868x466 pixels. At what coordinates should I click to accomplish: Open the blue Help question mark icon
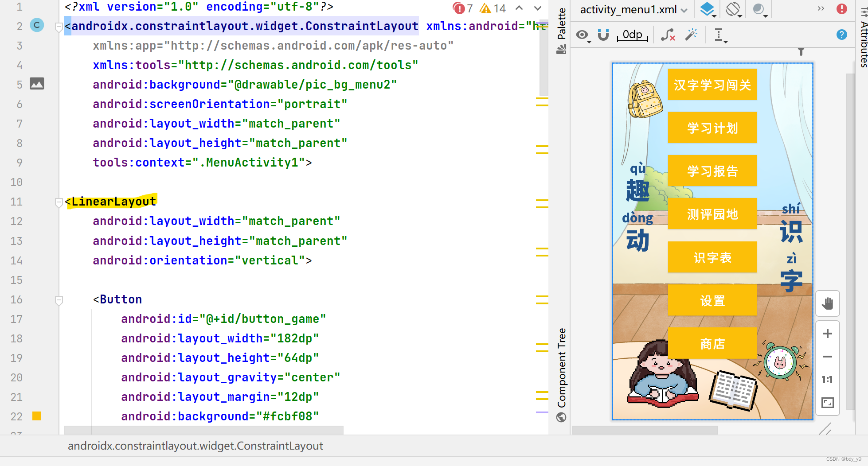(x=842, y=35)
